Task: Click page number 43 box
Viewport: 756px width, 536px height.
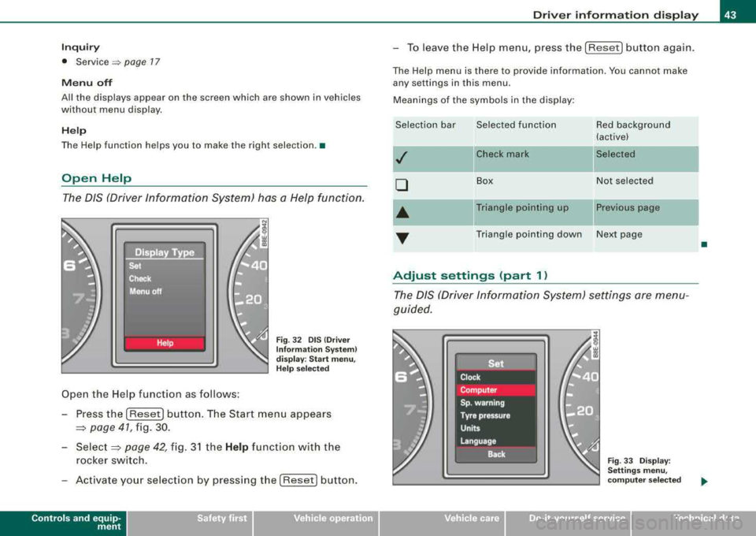Action: 731,14
